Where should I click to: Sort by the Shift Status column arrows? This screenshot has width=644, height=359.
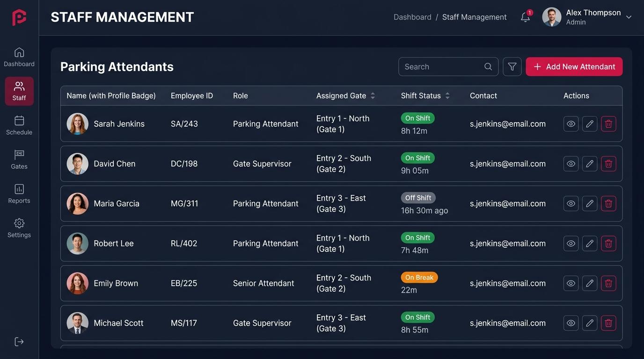[447, 96]
